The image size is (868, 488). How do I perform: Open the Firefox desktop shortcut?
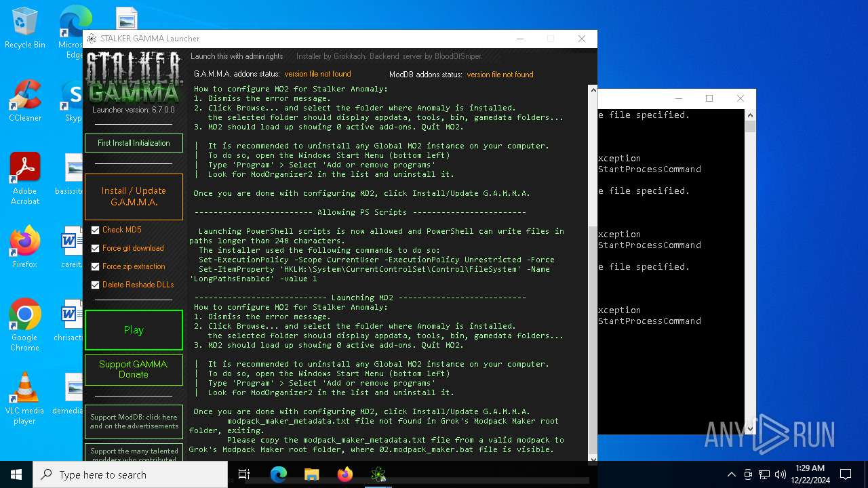pyautogui.click(x=24, y=247)
